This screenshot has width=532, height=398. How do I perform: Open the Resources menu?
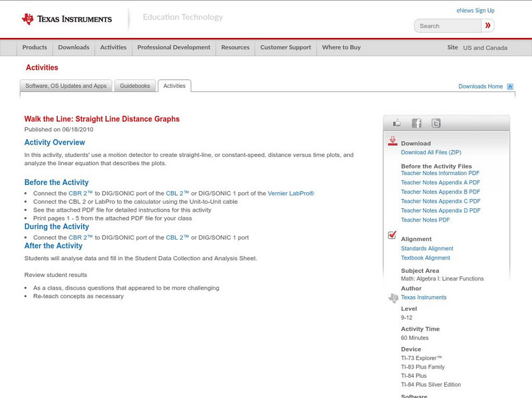coord(235,47)
